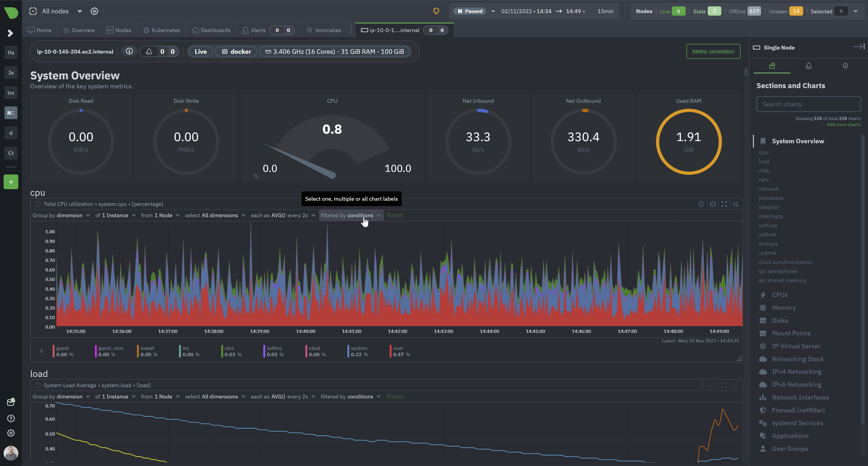Click the Metric correlation button
868x466 pixels.
pyautogui.click(x=713, y=51)
